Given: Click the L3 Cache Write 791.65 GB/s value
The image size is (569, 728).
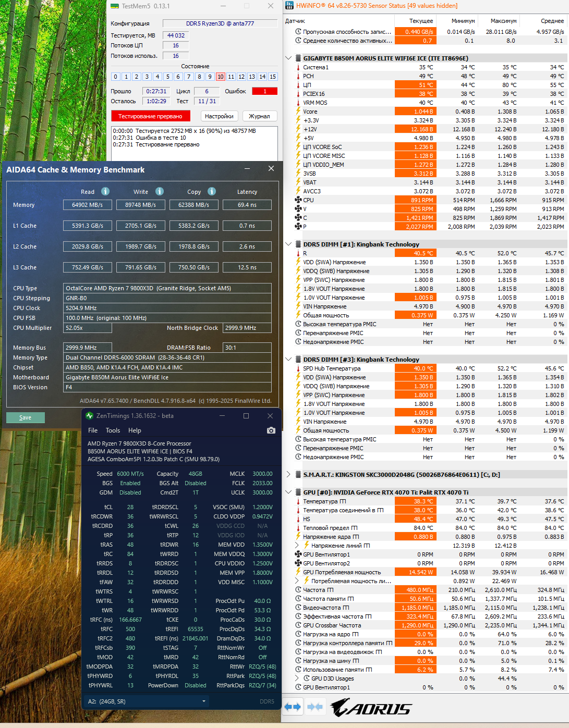Looking at the screenshot, I should coord(141,267).
